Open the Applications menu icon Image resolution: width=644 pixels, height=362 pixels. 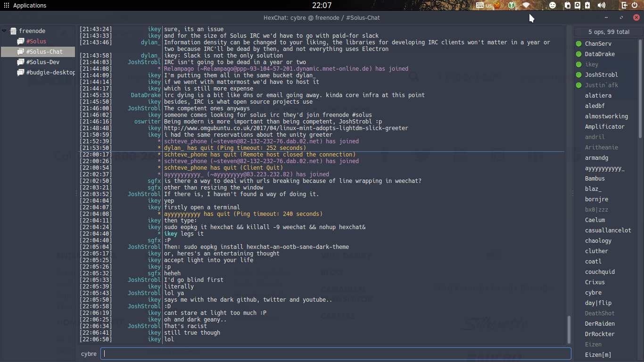click(x=6, y=6)
